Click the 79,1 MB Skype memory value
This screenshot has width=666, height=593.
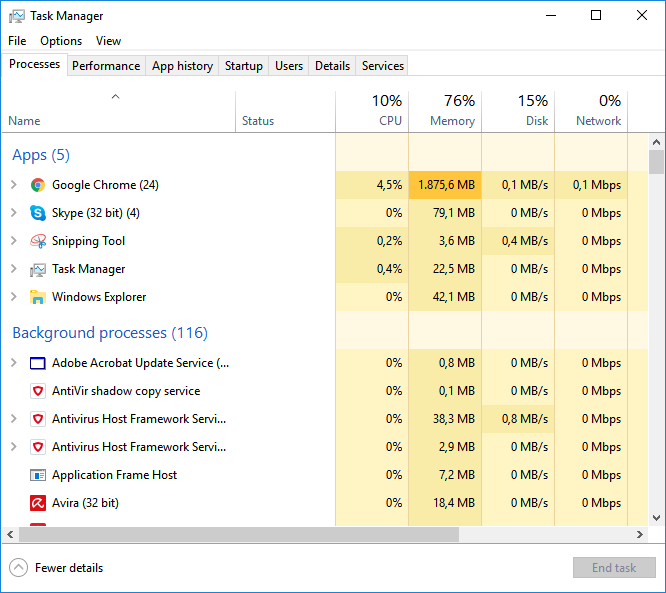click(454, 213)
